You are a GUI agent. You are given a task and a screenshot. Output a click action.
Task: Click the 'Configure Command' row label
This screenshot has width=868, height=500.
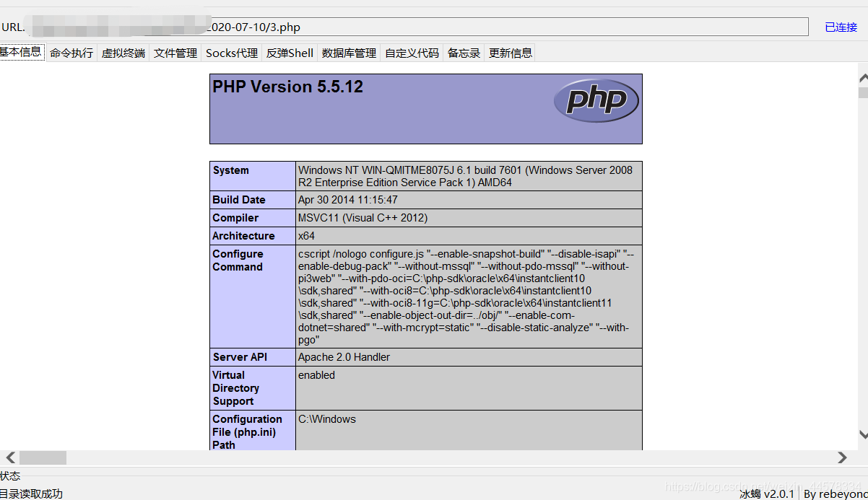click(238, 260)
